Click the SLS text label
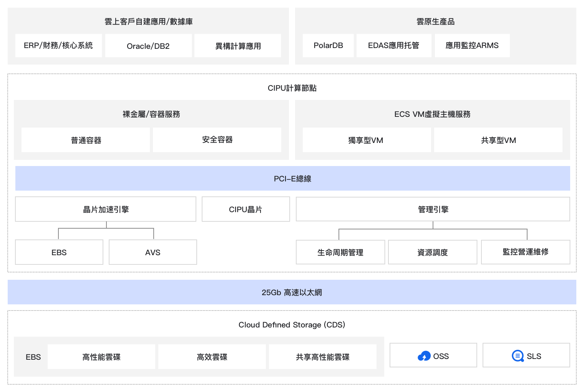 [534, 356]
